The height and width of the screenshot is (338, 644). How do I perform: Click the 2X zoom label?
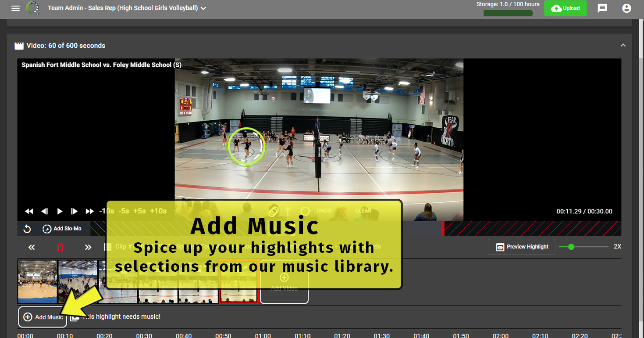617,247
